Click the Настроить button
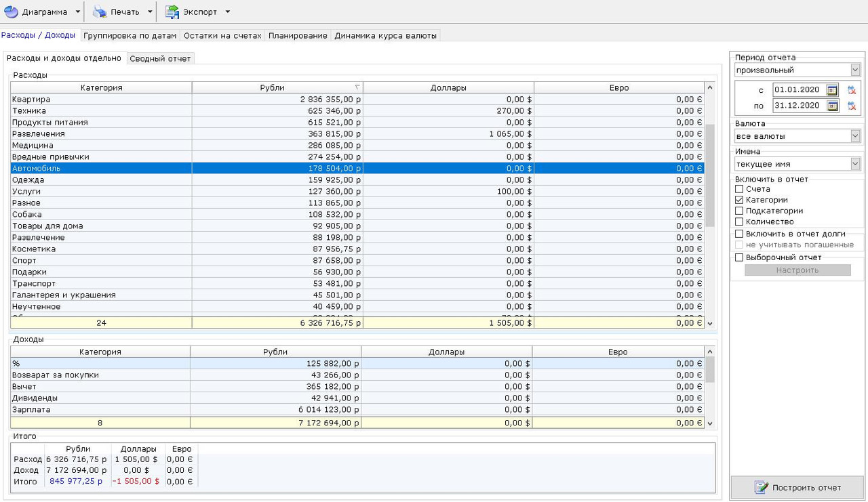 pyautogui.click(x=797, y=270)
